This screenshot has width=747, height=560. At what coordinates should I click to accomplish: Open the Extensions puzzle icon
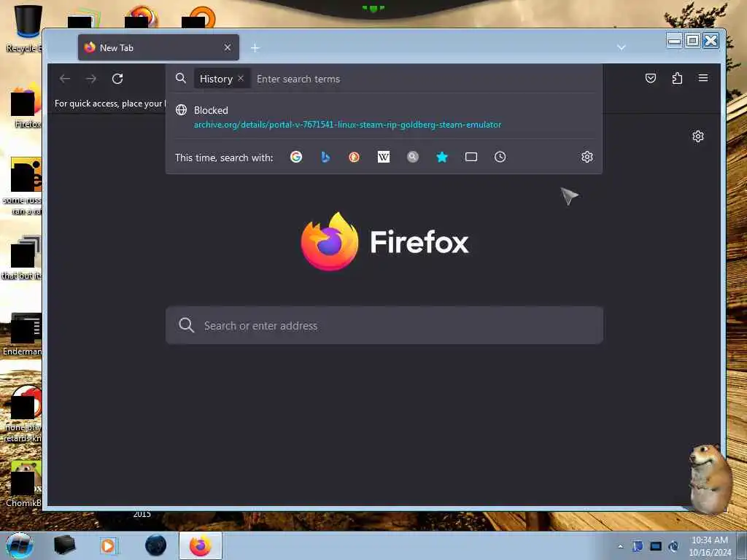677,78
